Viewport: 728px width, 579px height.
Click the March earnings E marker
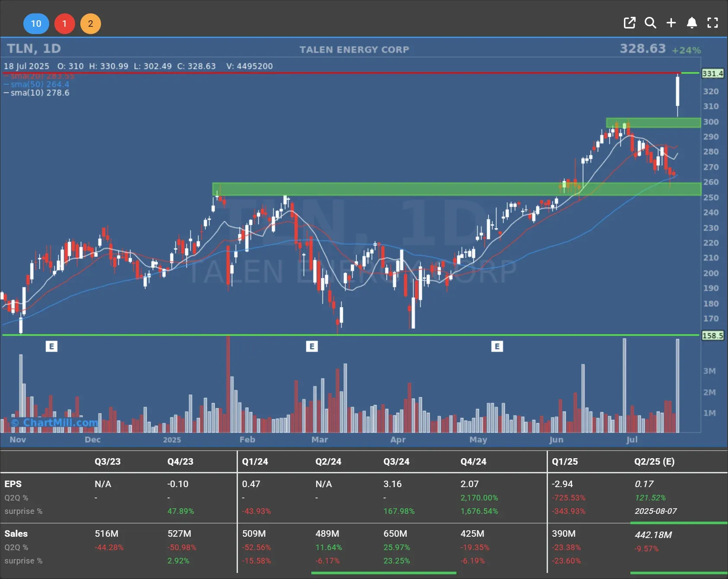[x=312, y=346]
